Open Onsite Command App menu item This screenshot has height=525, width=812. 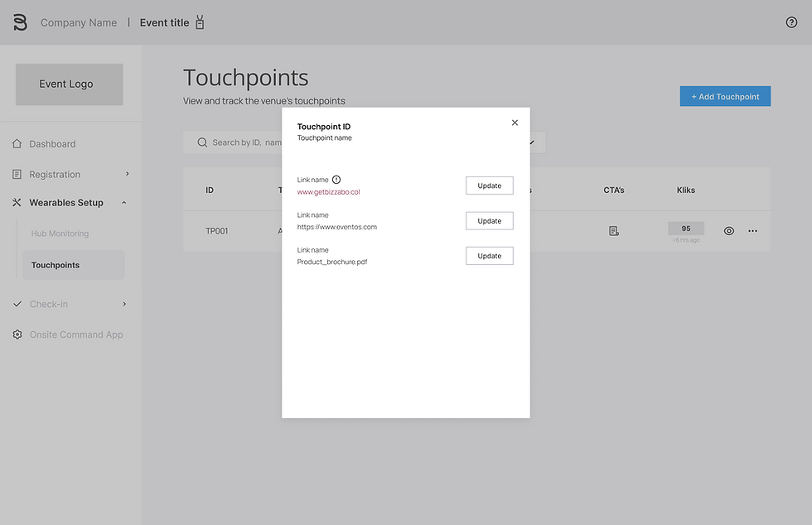pyautogui.click(x=76, y=335)
